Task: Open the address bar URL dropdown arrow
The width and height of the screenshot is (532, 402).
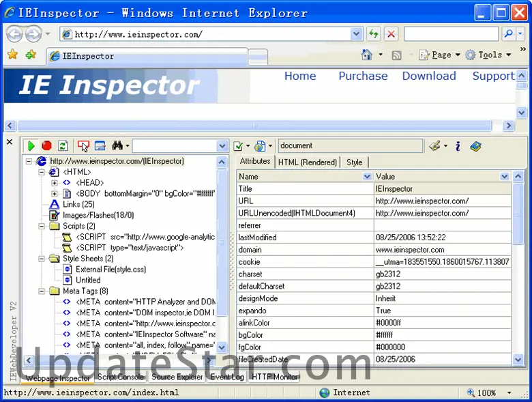Action: (x=356, y=34)
